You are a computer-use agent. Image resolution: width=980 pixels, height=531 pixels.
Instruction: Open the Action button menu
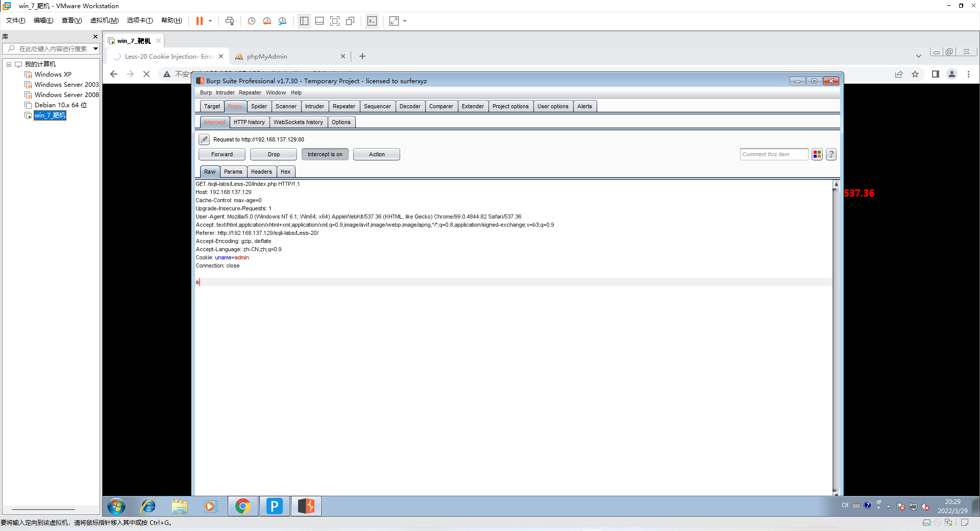pos(377,154)
